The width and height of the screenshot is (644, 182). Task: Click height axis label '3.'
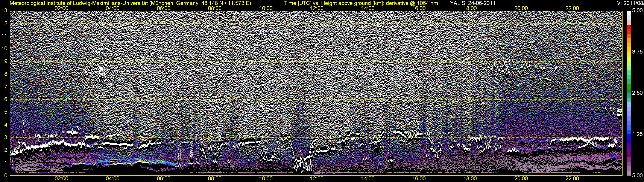coord(6,138)
